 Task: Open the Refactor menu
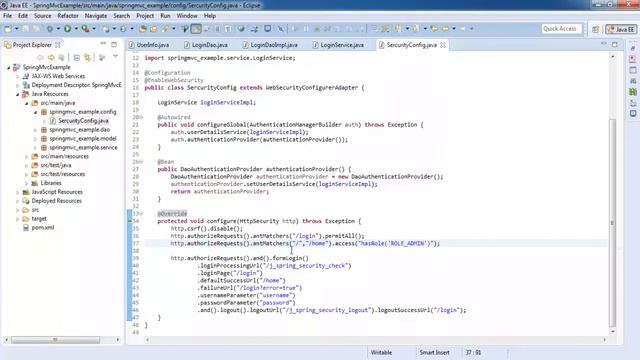68,16
